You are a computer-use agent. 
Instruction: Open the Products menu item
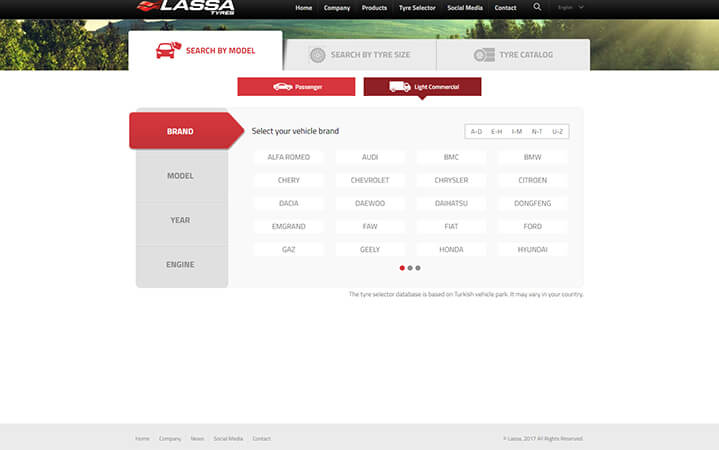click(x=374, y=8)
